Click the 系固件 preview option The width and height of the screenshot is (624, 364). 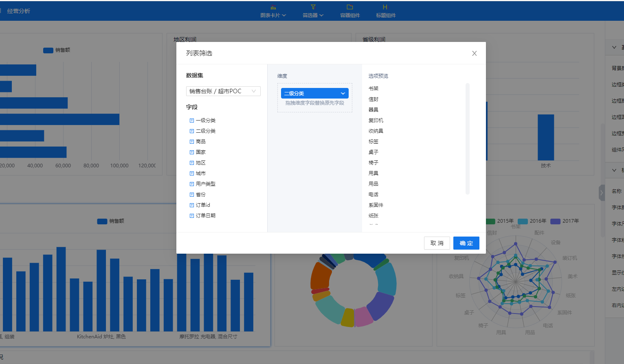click(x=376, y=205)
